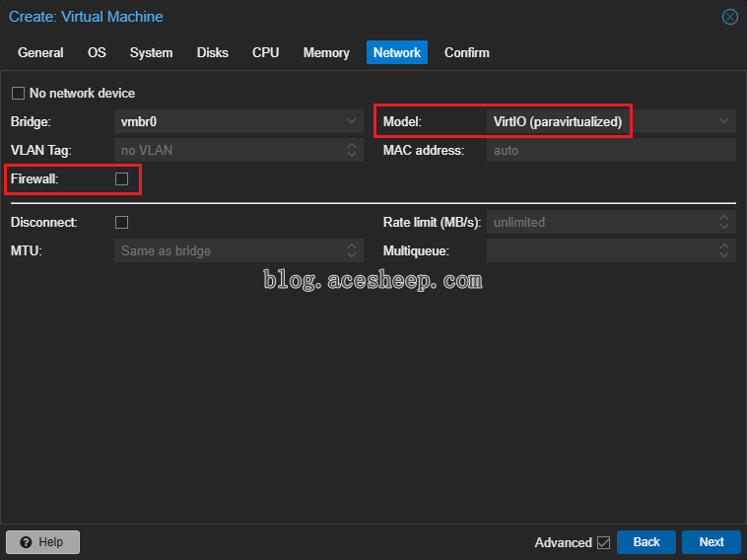Click the Back button
This screenshot has height=560, width=747.
click(646, 542)
